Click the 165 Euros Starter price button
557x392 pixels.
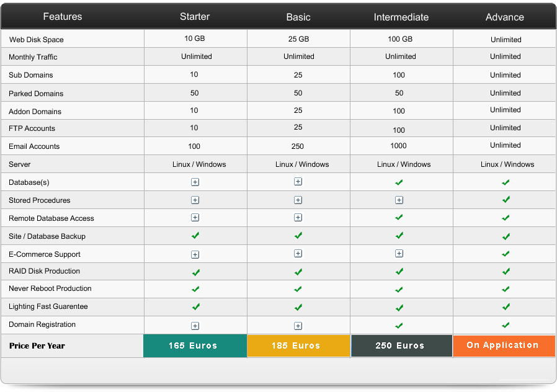pos(194,345)
